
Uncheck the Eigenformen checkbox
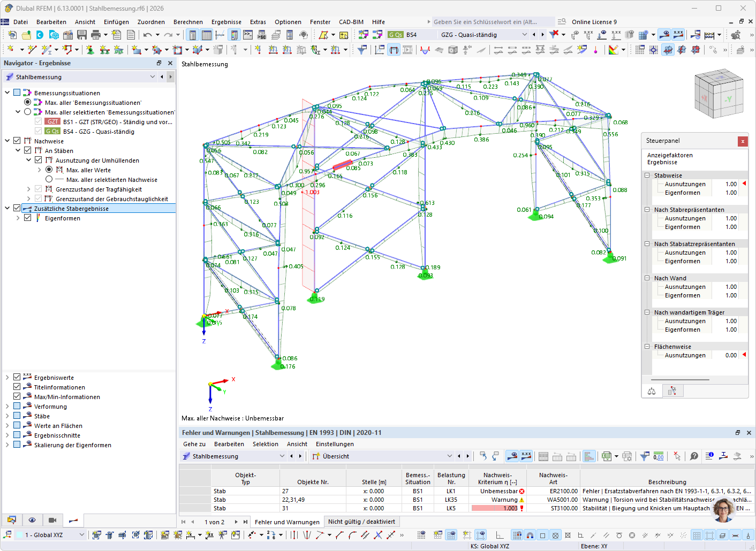tap(28, 218)
